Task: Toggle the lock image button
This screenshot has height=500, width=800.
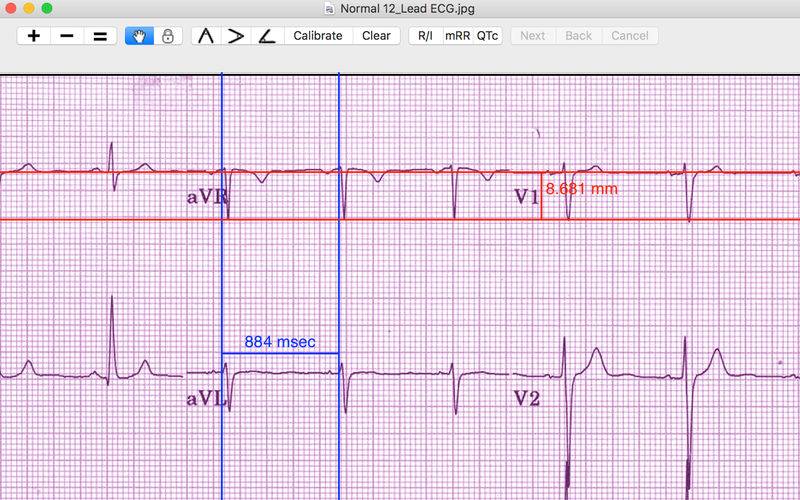Action: click(x=168, y=36)
